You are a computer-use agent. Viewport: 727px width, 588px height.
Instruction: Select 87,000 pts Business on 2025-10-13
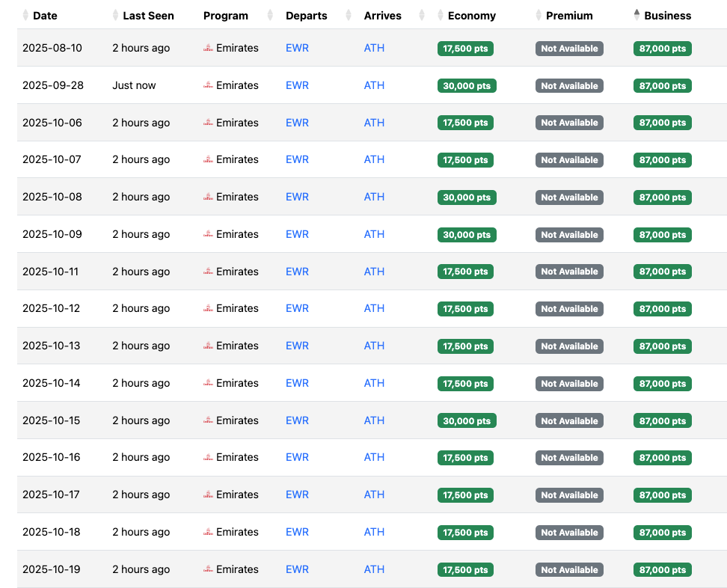tap(663, 346)
